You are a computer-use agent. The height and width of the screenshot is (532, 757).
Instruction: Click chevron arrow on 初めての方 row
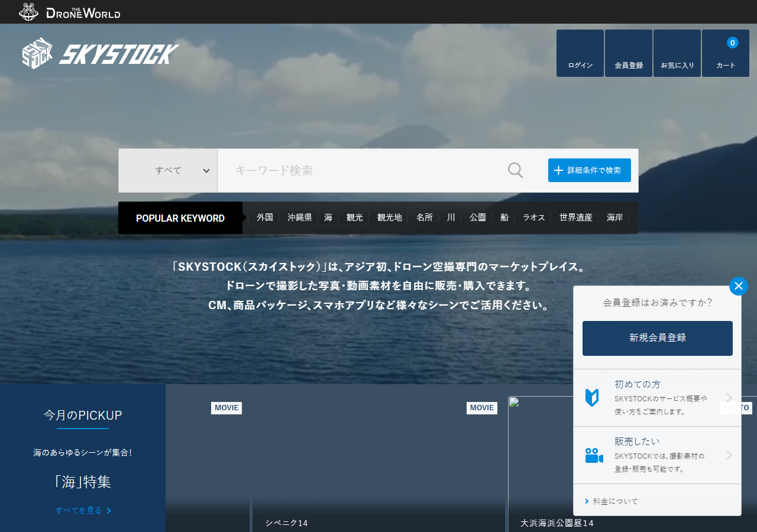click(x=729, y=397)
